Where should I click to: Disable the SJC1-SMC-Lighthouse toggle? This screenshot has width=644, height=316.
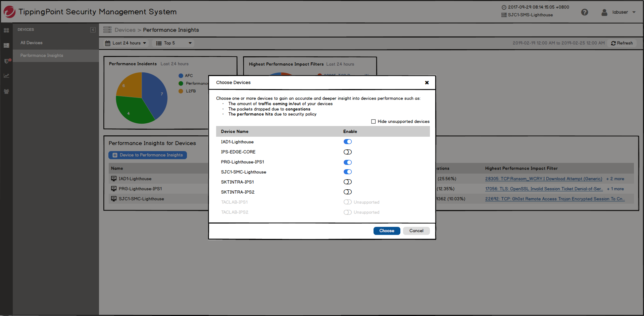[x=348, y=172]
